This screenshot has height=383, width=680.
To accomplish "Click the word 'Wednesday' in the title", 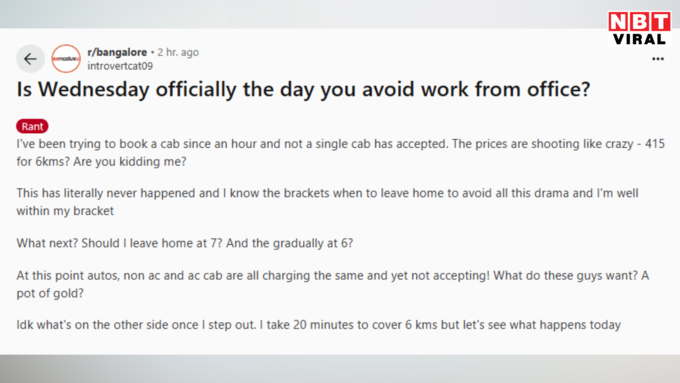I will [94, 90].
